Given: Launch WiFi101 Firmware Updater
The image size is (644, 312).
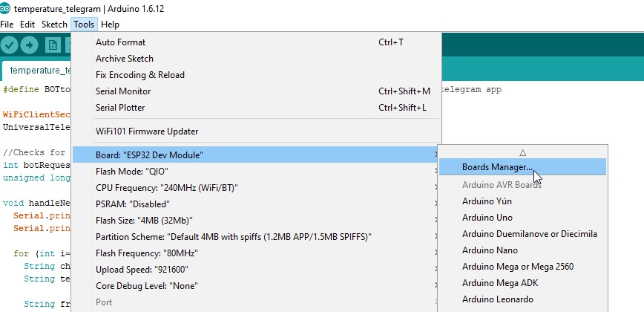Looking at the screenshot, I should pos(256,131).
